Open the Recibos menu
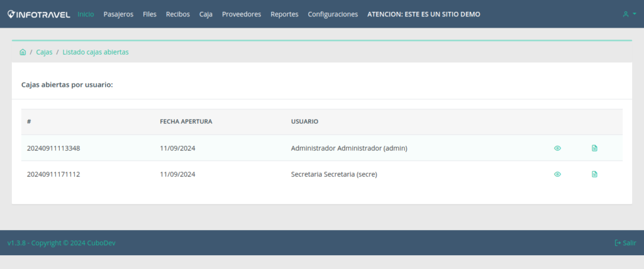644x269 pixels. (178, 14)
